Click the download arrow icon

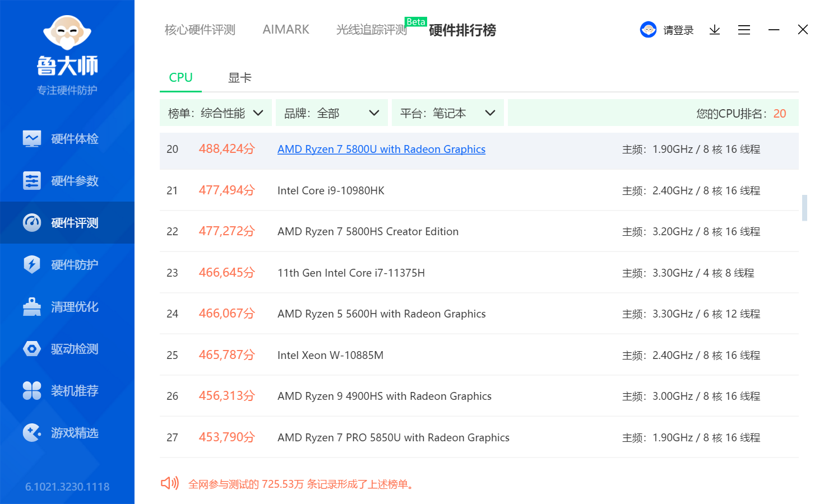[714, 30]
